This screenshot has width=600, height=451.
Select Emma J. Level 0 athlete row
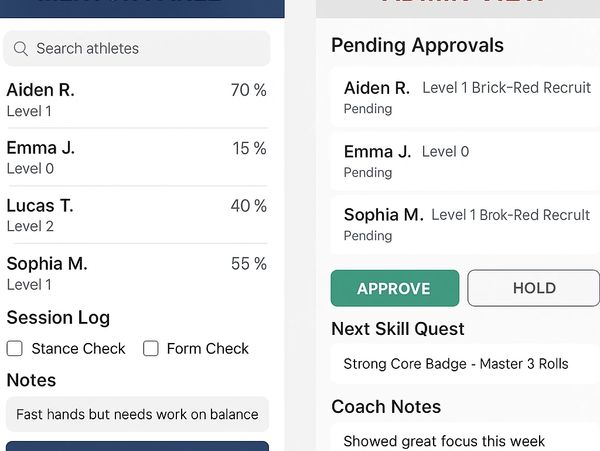point(137,158)
